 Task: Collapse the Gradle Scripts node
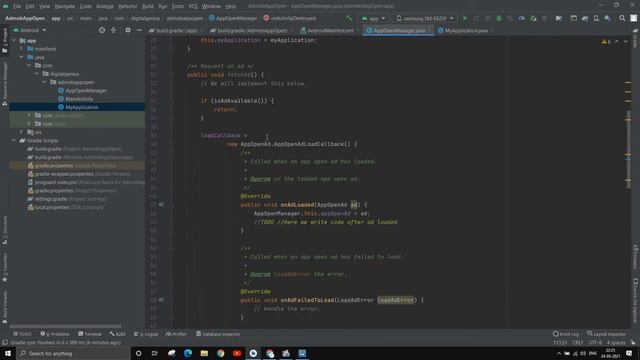click(14, 140)
